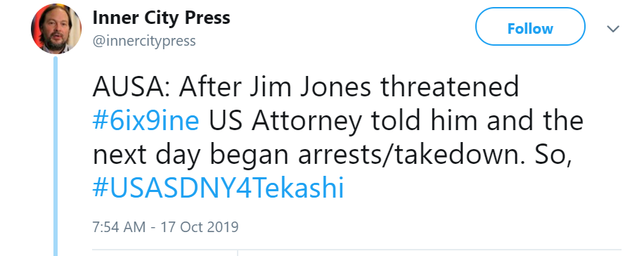Click the phrase next day in tweet
The width and height of the screenshot is (644, 256).
point(147,156)
